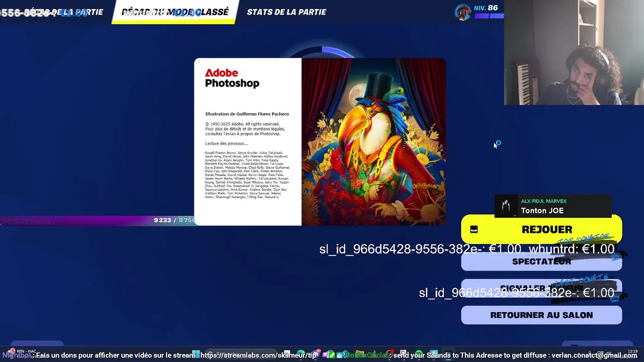Select the Signaler joueur button
The image size is (644, 362).
(x=541, y=289)
